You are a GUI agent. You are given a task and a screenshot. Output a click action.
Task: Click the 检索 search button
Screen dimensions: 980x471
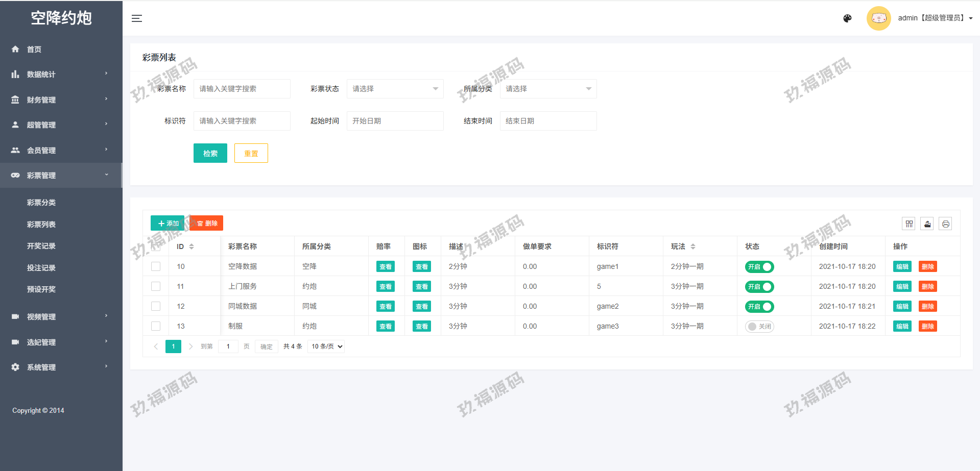[x=210, y=153]
